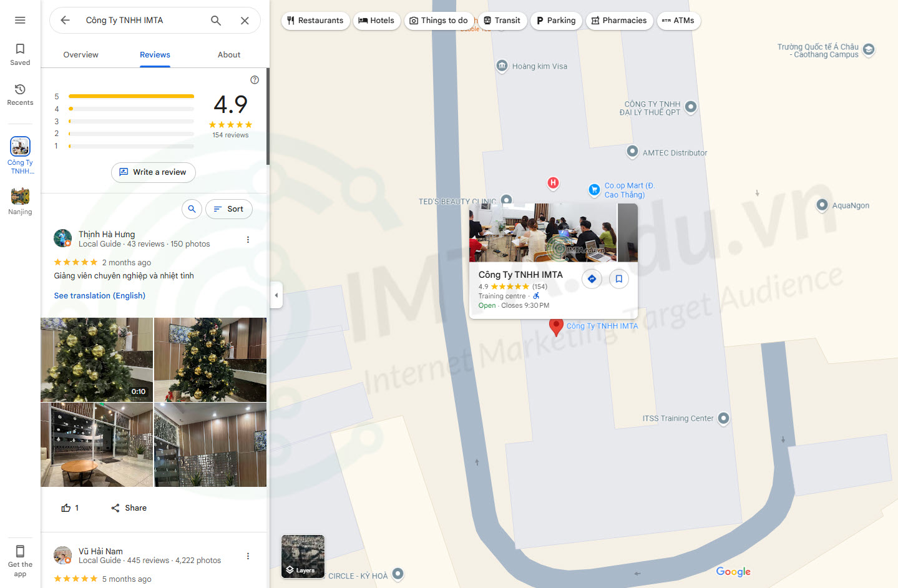Click the search field with Công Ty TNHH IMTA

[142, 20]
